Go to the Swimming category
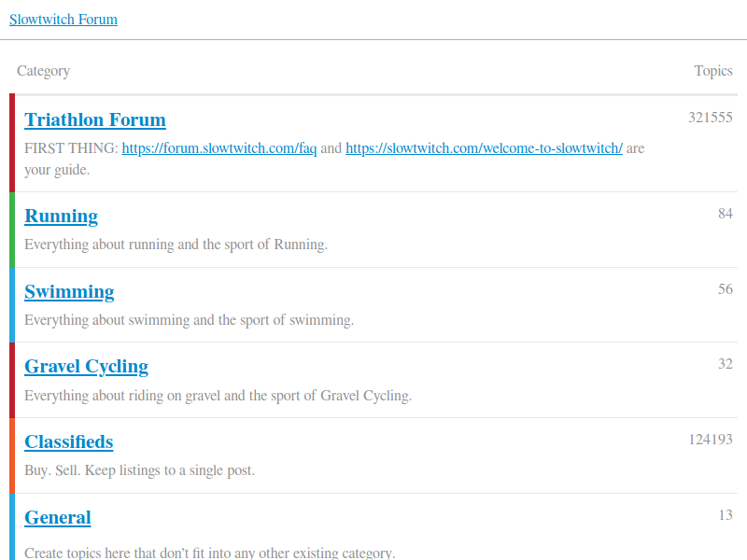Screen dimensions: 747x560 [69, 292]
